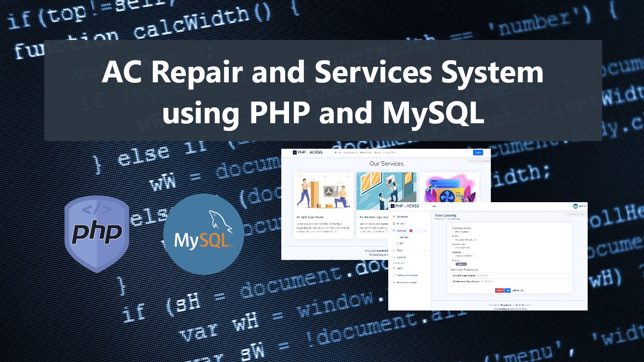
Task: Click the Back to List button
Action: click(x=518, y=290)
